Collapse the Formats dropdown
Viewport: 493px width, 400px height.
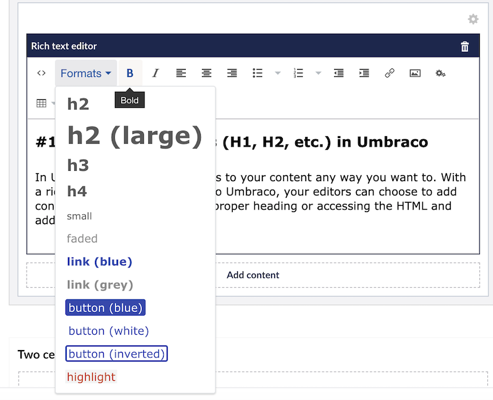click(86, 73)
